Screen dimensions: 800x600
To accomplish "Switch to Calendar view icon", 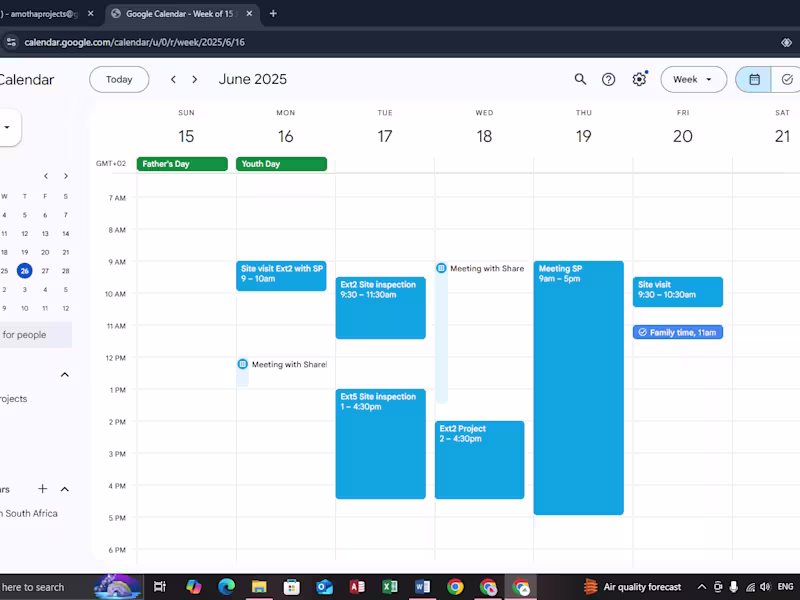I will tap(754, 79).
